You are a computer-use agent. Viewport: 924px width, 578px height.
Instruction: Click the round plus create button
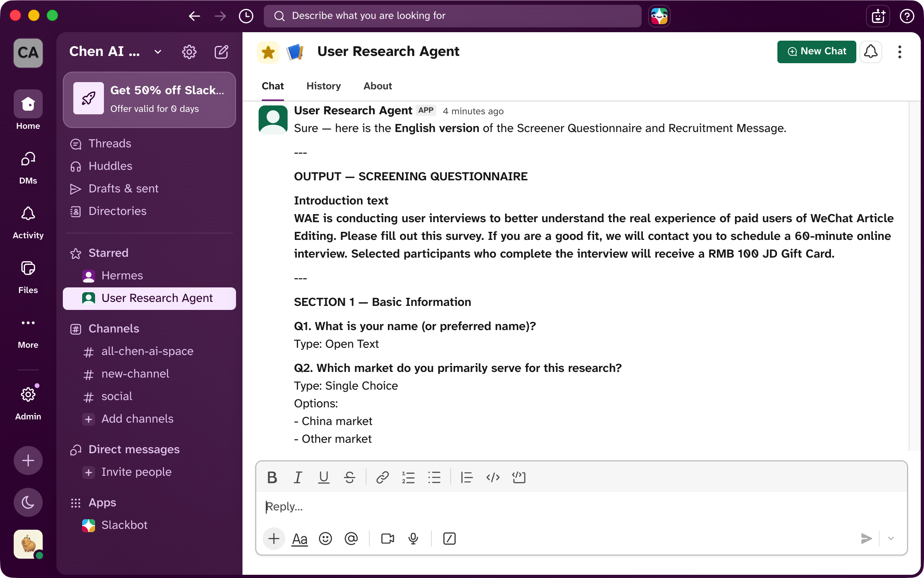[x=28, y=460]
